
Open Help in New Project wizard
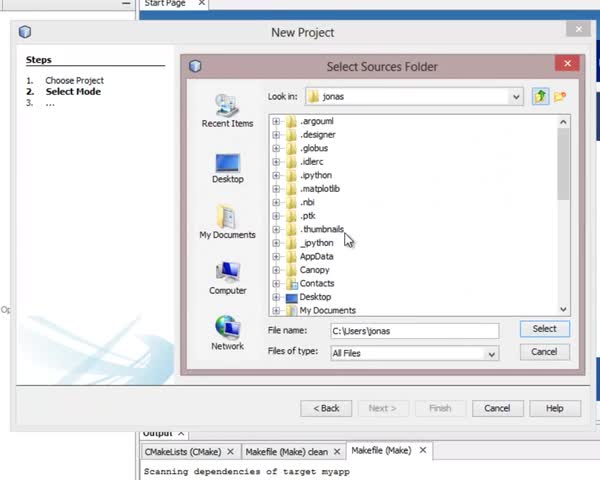[x=555, y=408]
